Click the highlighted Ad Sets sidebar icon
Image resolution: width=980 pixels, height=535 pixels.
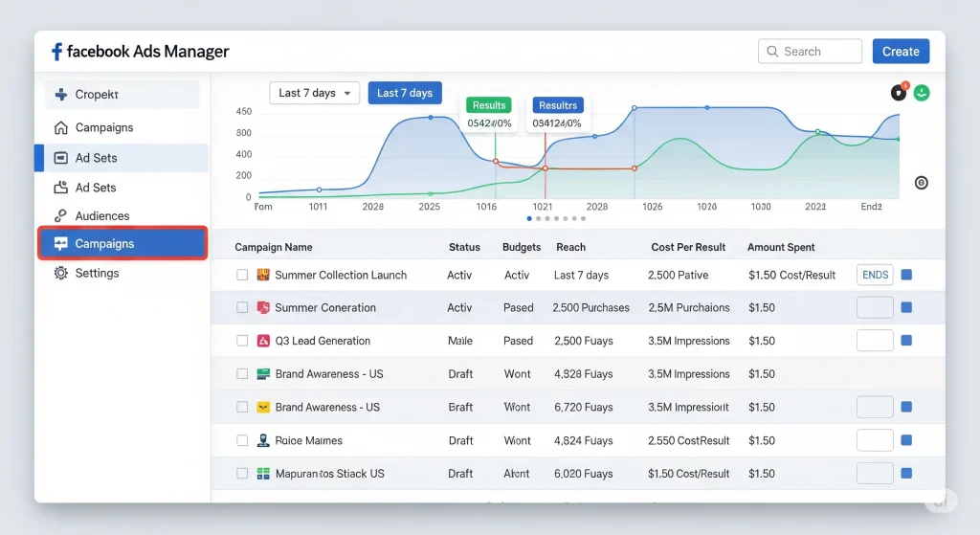(60, 158)
